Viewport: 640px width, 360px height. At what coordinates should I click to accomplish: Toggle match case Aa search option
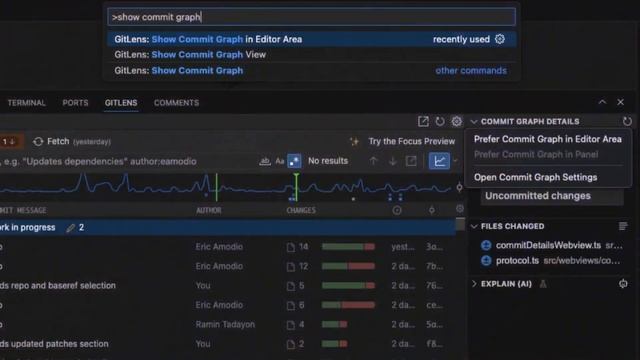pos(280,161)
